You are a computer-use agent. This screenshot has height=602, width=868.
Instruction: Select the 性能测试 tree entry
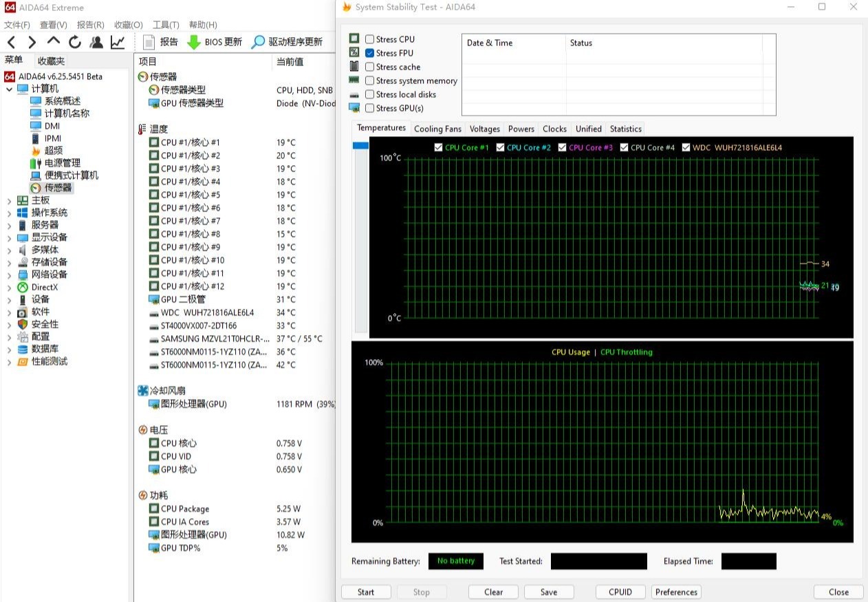(50, 361)
